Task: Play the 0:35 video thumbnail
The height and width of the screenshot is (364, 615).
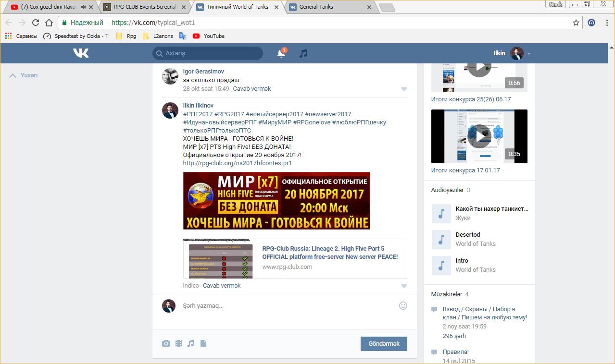Action: 479,136
